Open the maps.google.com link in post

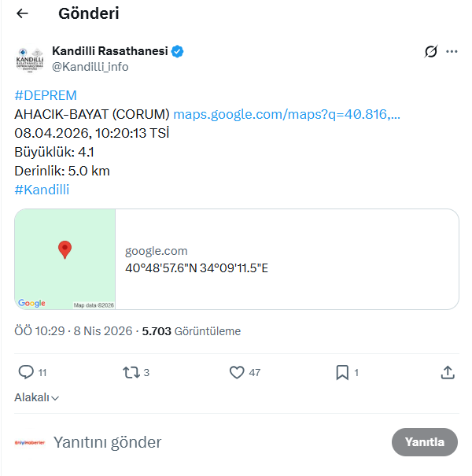286,114
